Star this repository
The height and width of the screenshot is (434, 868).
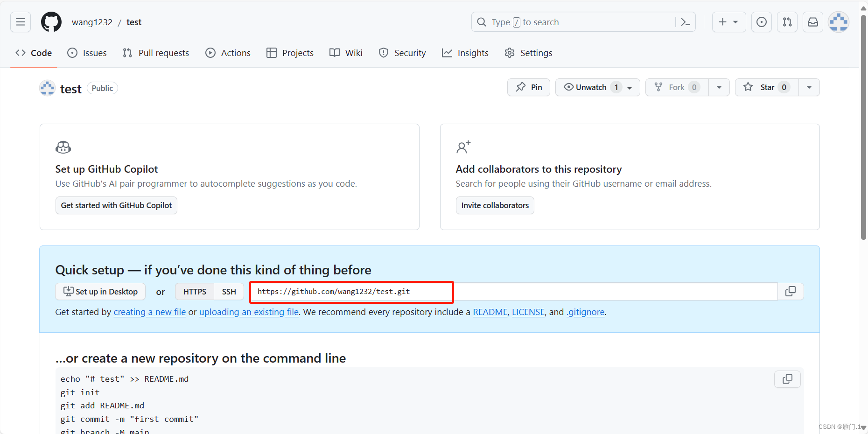pos(767,87)
